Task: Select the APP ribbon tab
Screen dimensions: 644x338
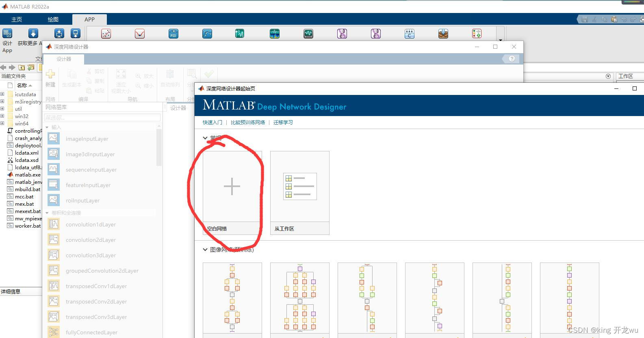Action: coord(90,19)
